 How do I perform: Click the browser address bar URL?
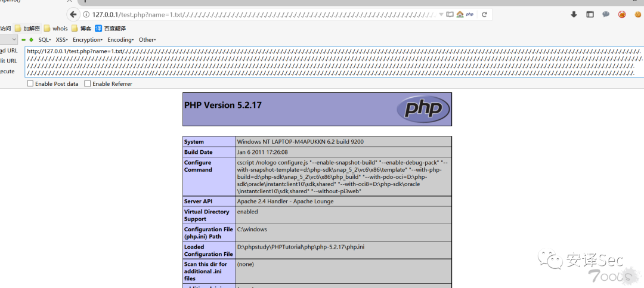[265, 14]
